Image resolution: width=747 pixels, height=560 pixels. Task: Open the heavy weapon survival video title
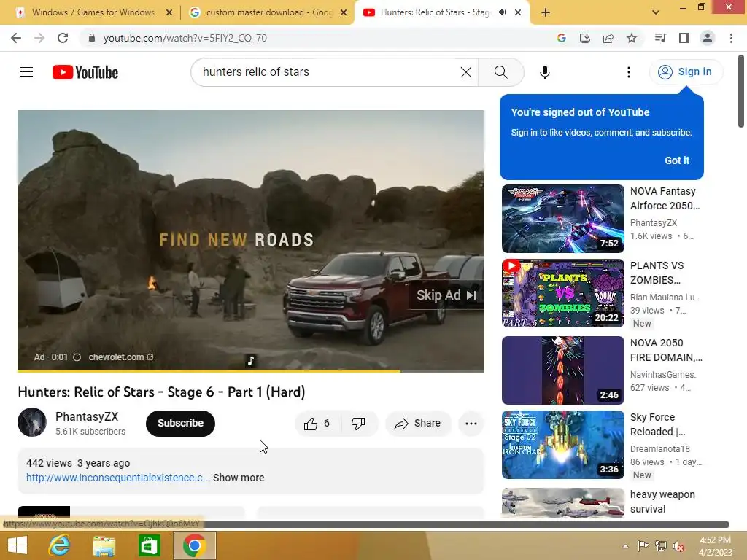coord(662,502)
